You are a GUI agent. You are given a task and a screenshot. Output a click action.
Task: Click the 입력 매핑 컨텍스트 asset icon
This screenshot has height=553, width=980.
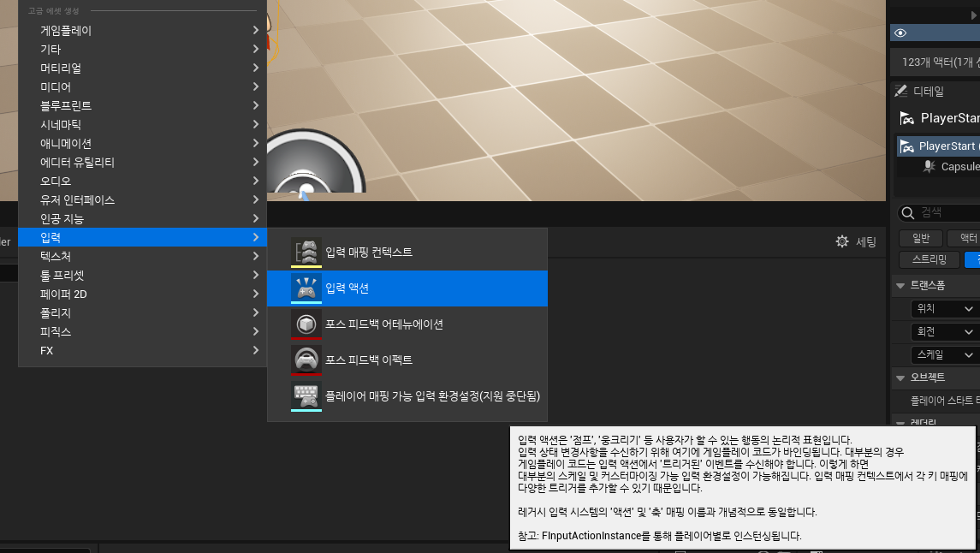click(x=306, y=252)
